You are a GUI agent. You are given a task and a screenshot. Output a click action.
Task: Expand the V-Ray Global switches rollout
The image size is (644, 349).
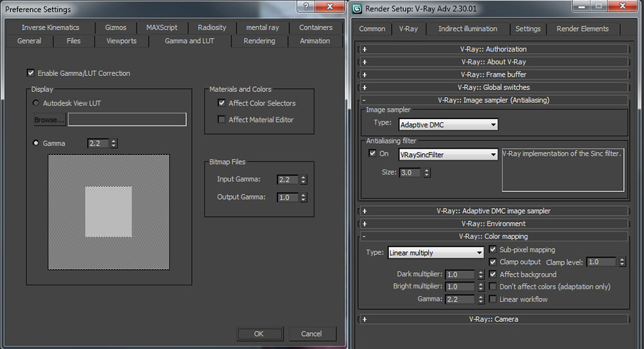point(493,87)
